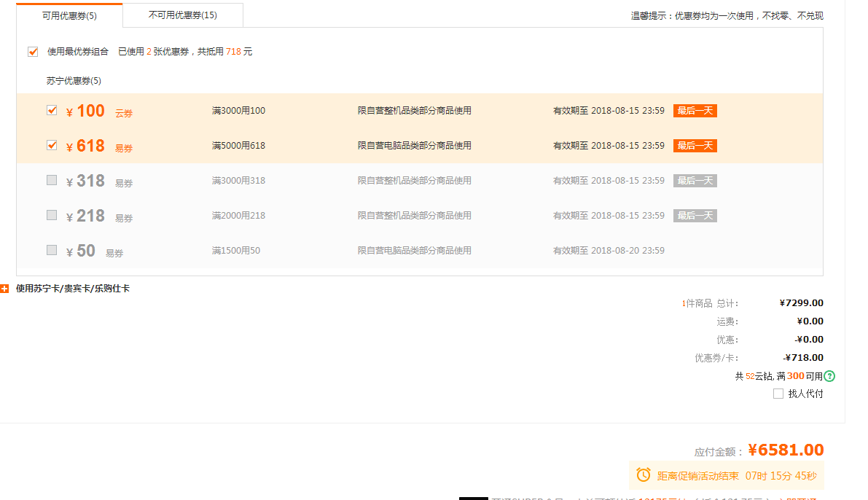Click the grayed 最后一天 badge on the ¥318 coupon
Screen dimensions: 868x500
[695, 180]
